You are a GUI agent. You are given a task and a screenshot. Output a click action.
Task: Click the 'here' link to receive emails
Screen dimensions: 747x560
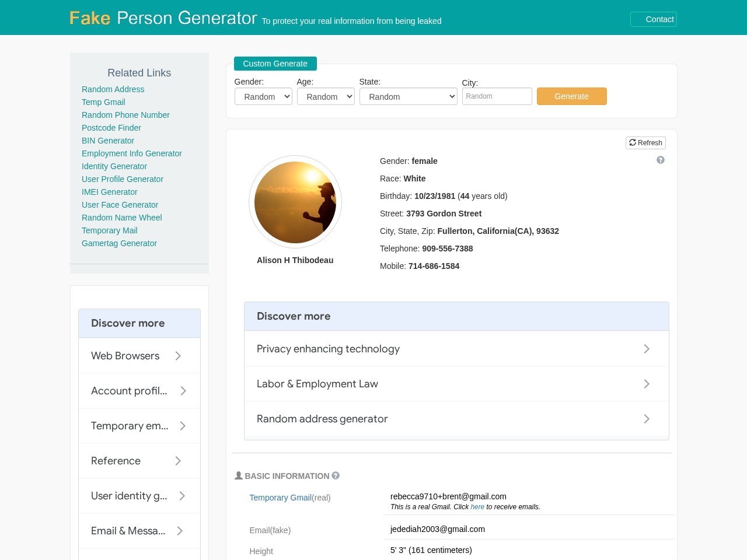tap(477, 507)
